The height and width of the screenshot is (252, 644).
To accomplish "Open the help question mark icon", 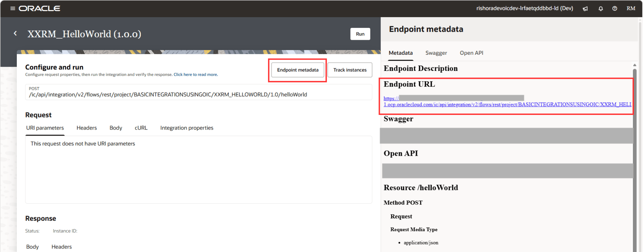I will pos(615,9).
